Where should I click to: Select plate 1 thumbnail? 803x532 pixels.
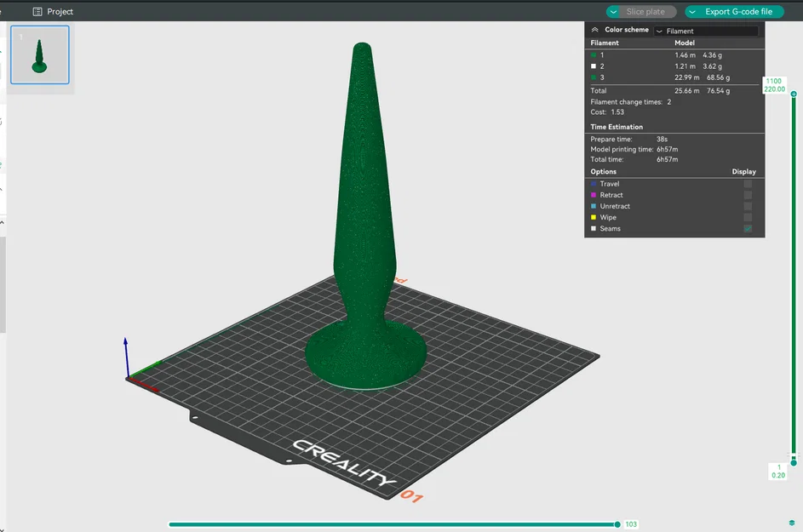[x=40, y=54]
